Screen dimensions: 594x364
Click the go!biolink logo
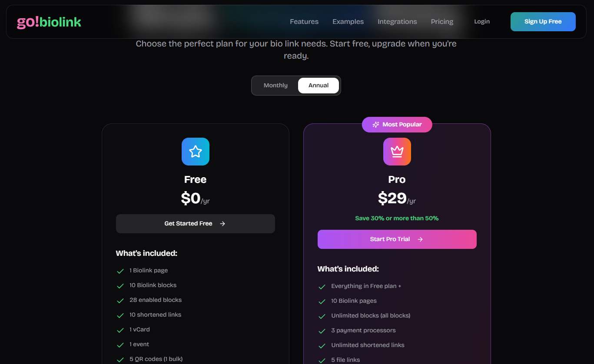click(x=49, y=22)
